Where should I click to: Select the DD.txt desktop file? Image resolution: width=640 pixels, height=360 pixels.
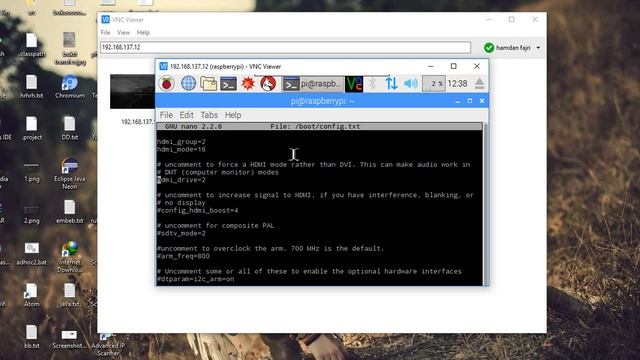click(70, 129)
